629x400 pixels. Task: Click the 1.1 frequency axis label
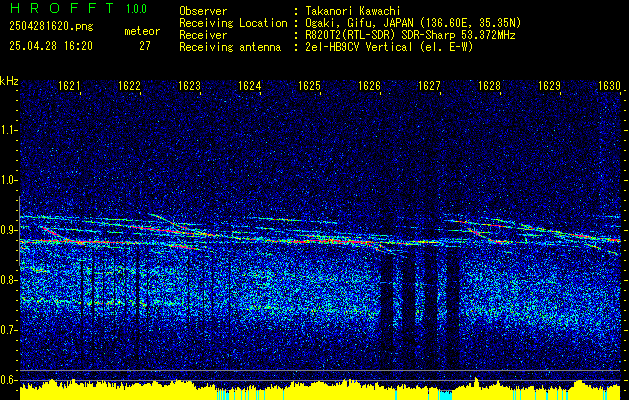pyautogui.click(x=7, y=130)
